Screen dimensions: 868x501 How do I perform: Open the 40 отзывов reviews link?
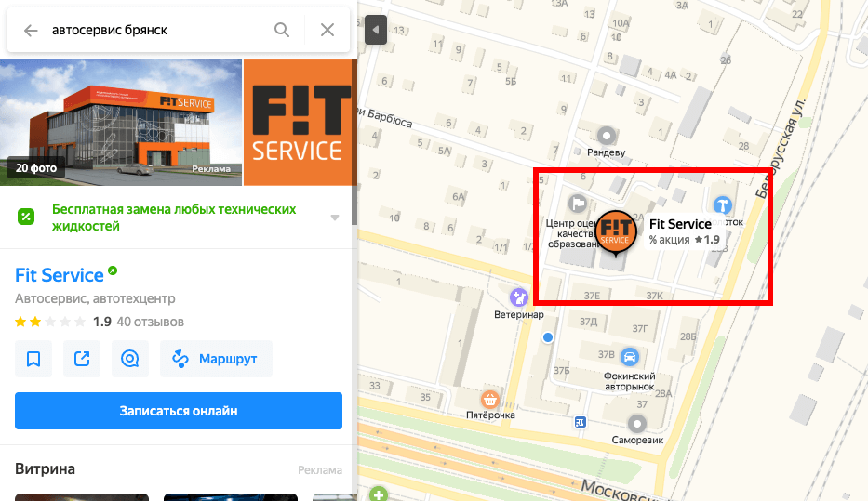pyautogui.click(x=150, y=322)
